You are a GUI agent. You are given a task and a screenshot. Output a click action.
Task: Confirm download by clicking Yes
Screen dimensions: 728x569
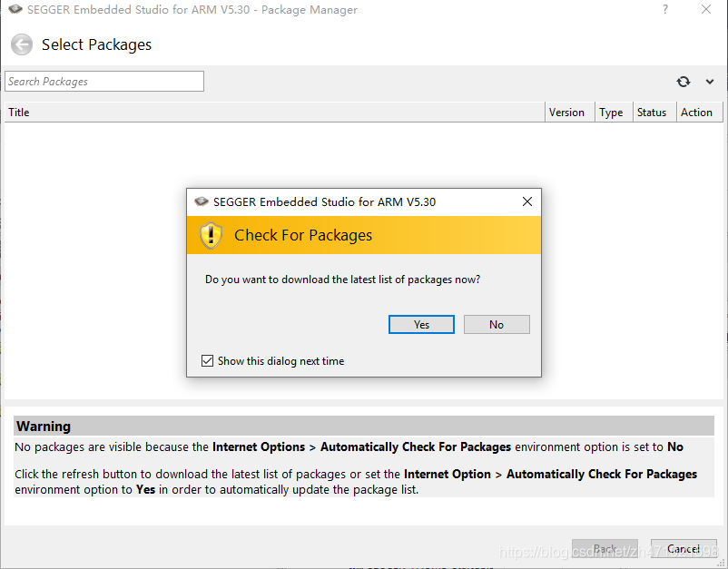pos(421,324)
